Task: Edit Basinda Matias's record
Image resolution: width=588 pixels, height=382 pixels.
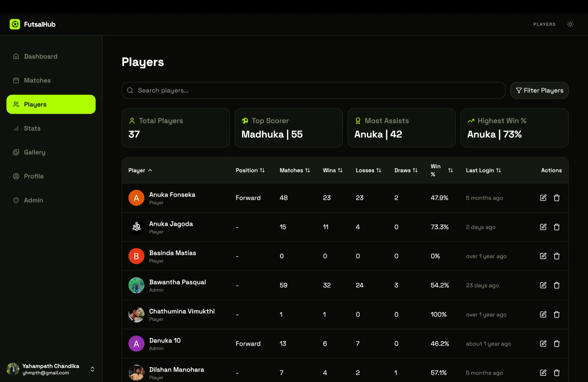Action: pos(543,256)
